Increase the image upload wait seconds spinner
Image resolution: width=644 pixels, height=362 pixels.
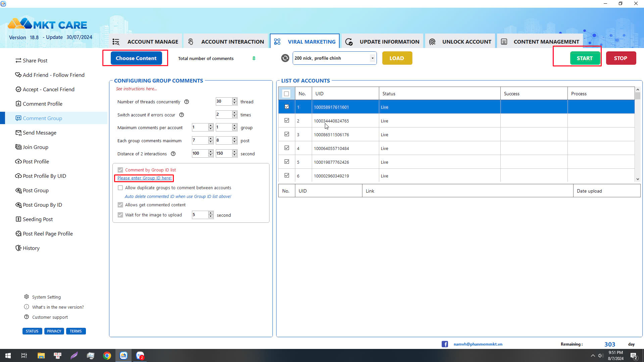(211, 213)
